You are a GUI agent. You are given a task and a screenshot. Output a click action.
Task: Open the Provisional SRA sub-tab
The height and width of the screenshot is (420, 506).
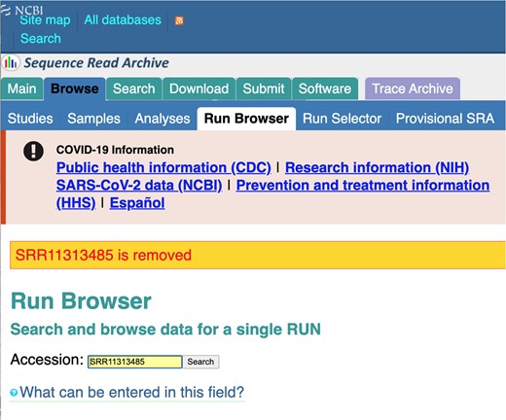tap(446, 119)
